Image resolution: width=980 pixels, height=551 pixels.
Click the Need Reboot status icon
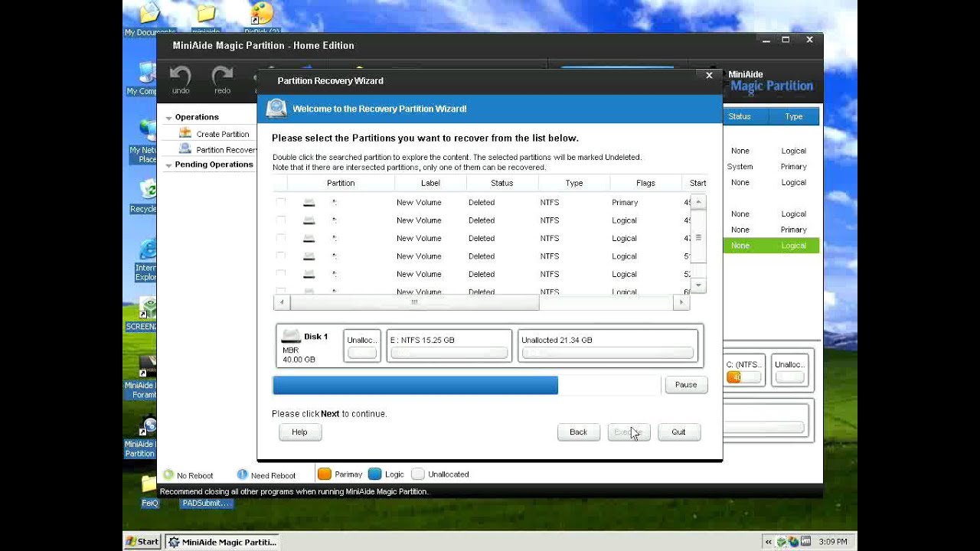243,474
